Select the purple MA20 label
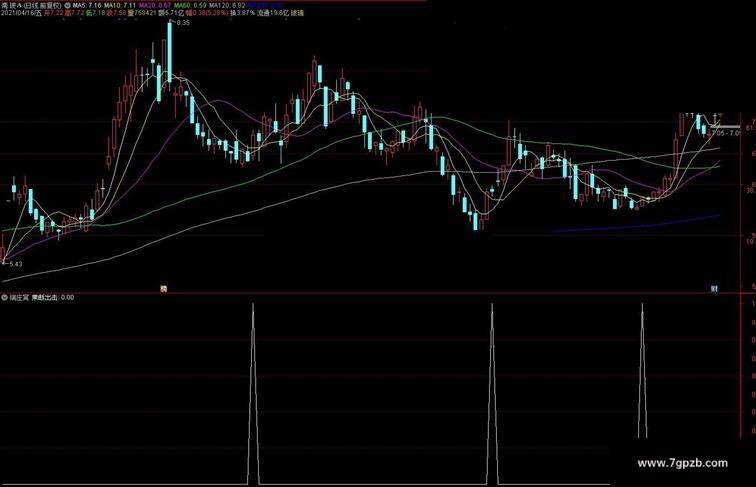The width and height of the screenshot is (756, 487). point(155,5)
